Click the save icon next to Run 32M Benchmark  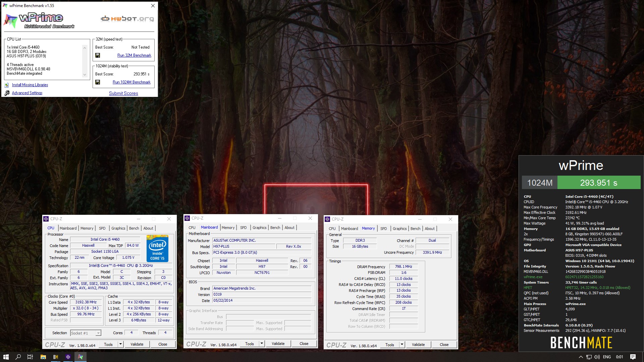point(98,55)
